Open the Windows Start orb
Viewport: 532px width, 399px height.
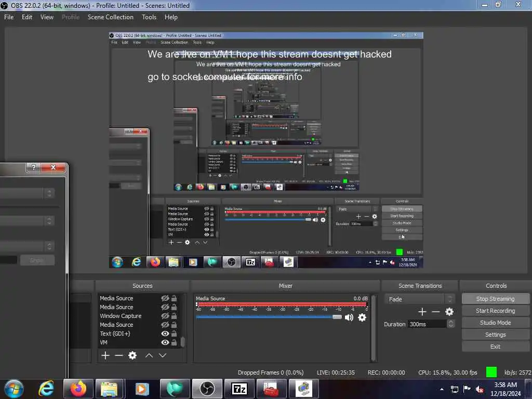tap(14, 389)
